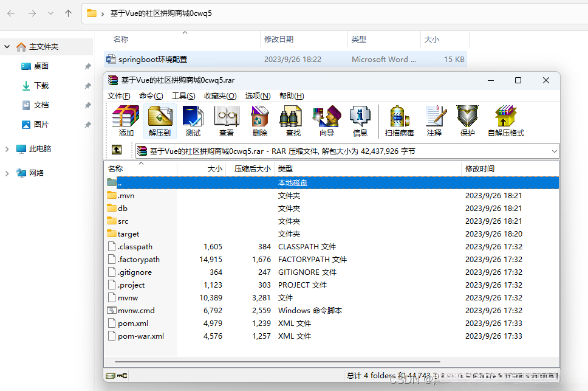Click the Delete (删除) toolbar icon

coord(260,121)
